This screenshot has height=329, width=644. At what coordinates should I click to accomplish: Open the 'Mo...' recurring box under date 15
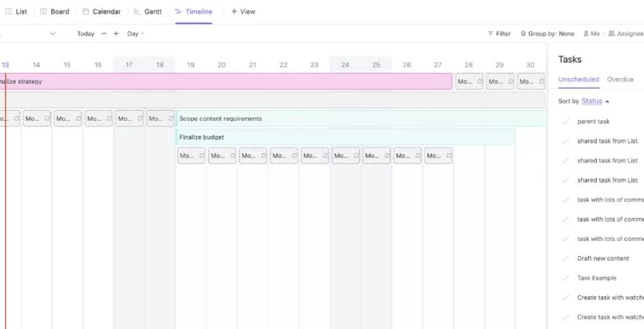(68, 118)
